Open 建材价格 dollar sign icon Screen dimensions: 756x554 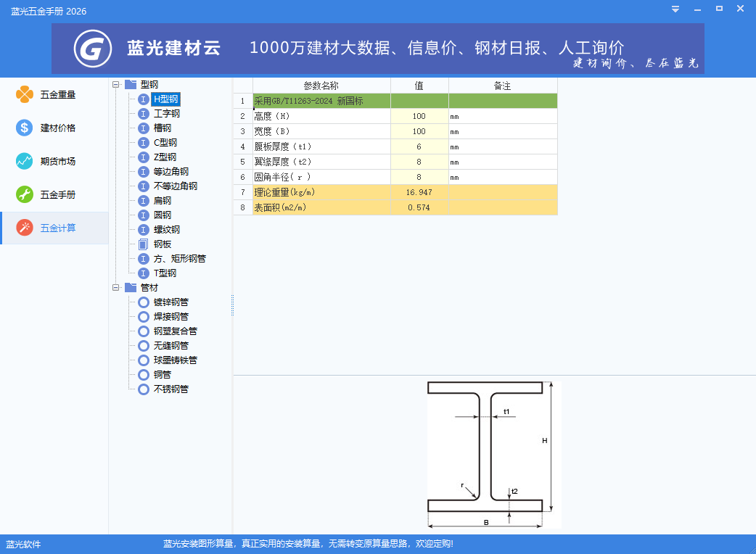click(x=25, y=128)
